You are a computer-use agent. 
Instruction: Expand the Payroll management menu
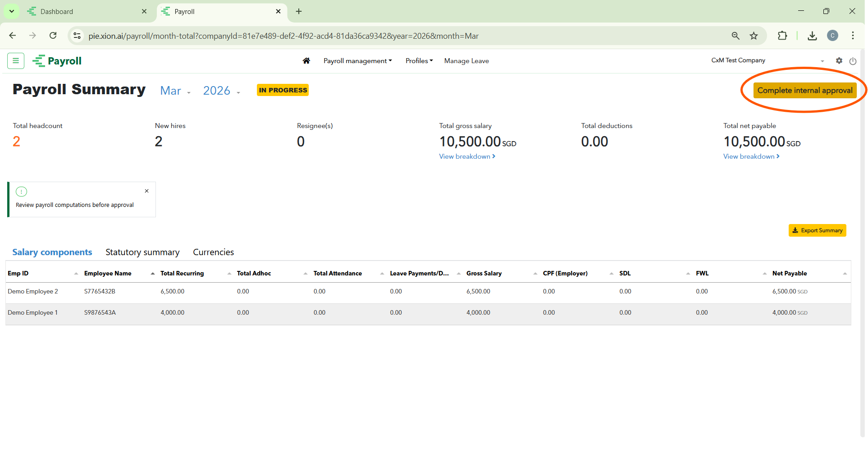click(357, 61)
